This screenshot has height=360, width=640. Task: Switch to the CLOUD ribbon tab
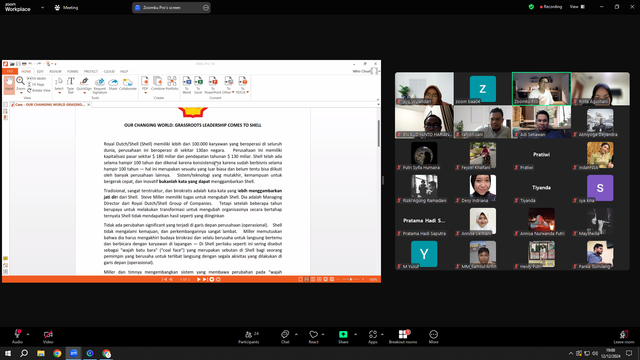(109, 71)
